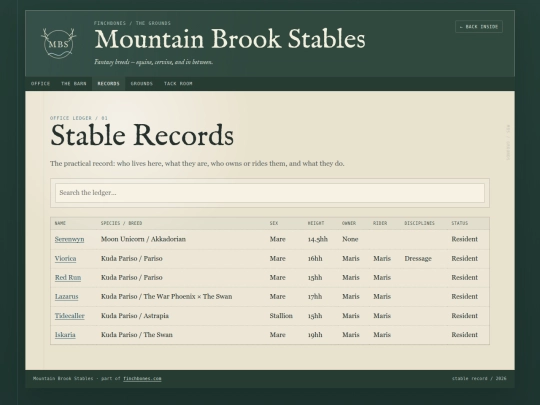
Task: Click Resident status in Serenwyn's row
Action: click(x=465, y=239)
